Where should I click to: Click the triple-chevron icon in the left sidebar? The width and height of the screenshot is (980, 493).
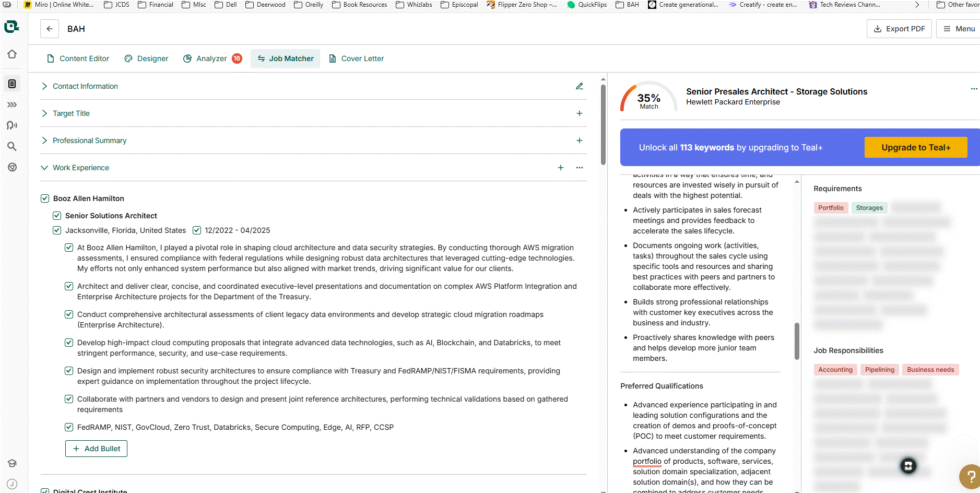pos(12,104)
